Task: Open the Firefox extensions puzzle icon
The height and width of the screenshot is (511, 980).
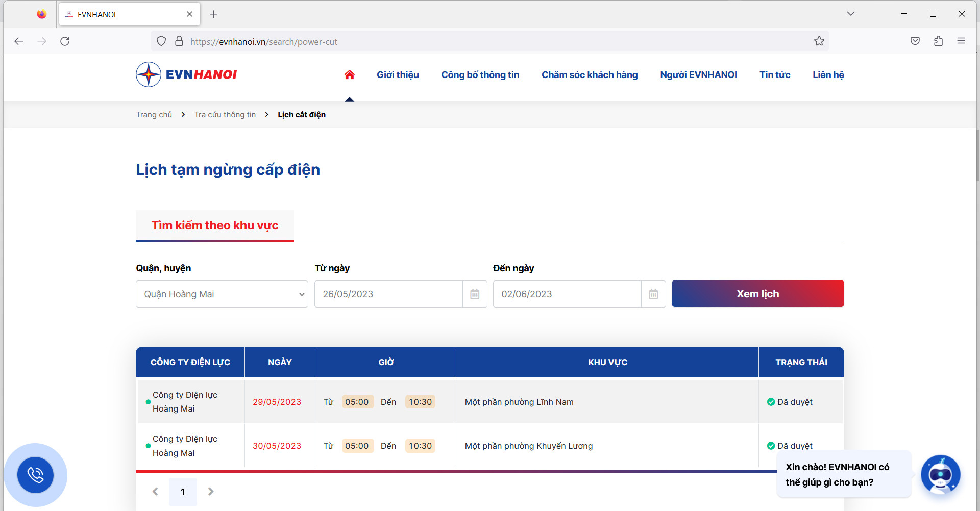Action: [938, 41]
